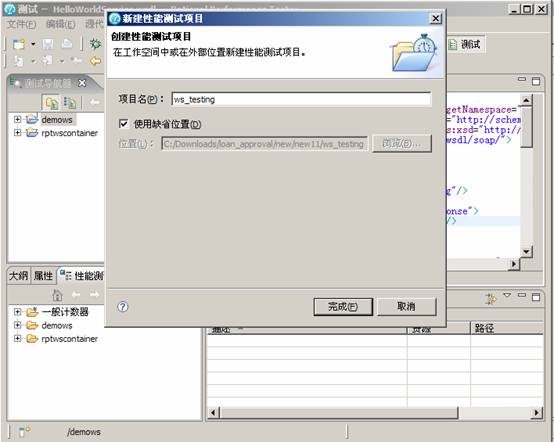Switch to the 大纲 tab

(18, 276)
